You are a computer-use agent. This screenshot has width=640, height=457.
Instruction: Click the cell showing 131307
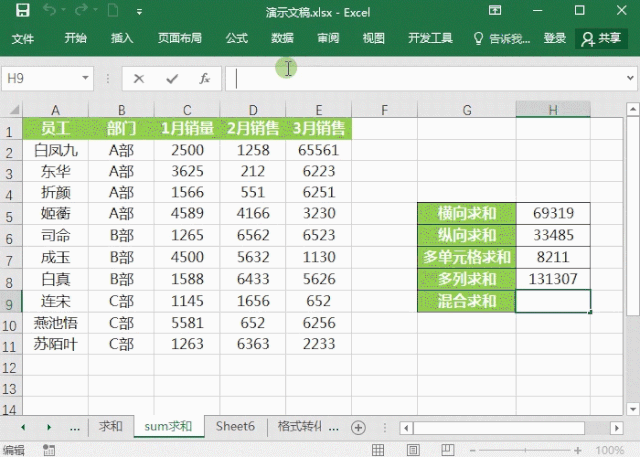[553, 280]
